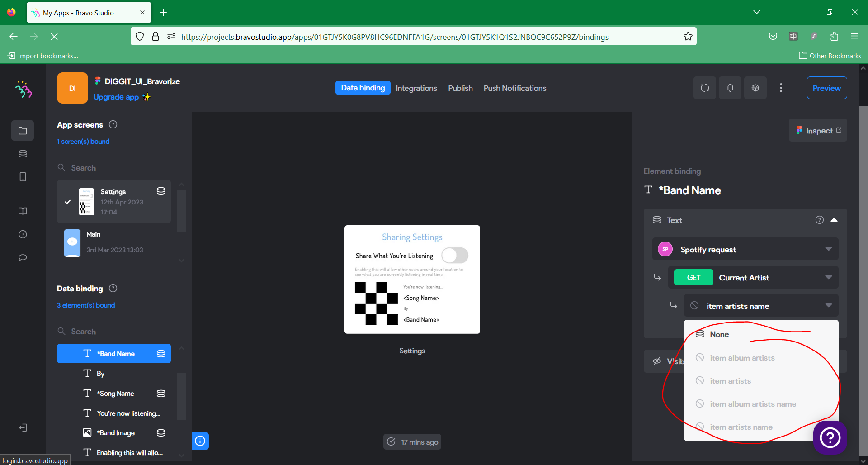868x465 pixels.
Task: Switch to the Publish tab
Action: point(460,88)
